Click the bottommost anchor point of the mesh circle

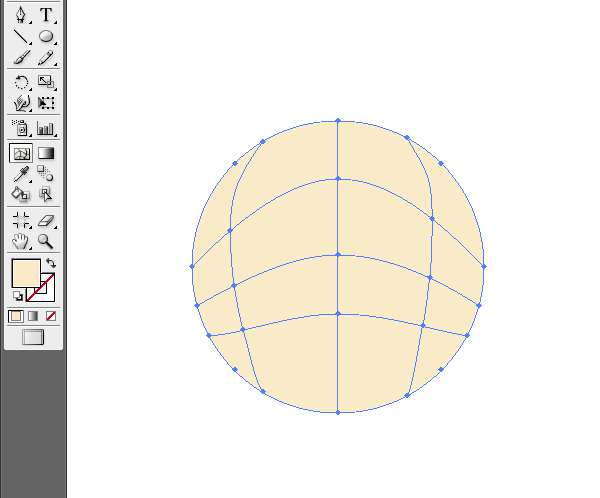click(x=338, y=412)
